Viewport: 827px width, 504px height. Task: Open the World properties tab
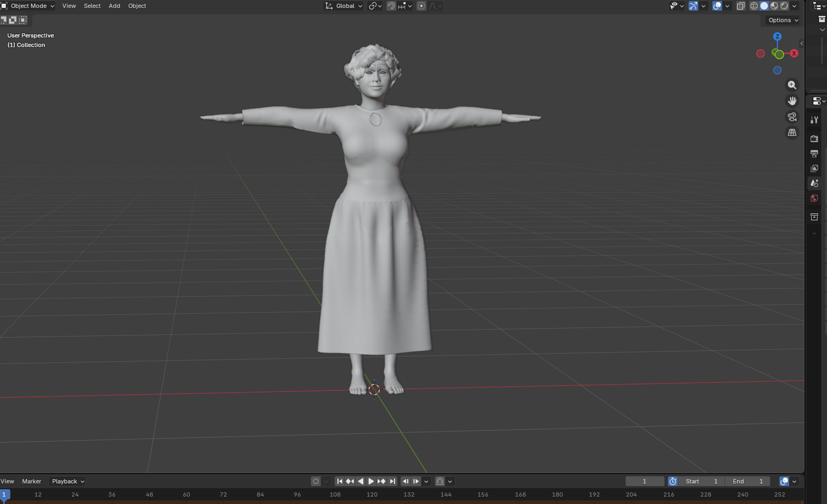(x=814, y=198)
